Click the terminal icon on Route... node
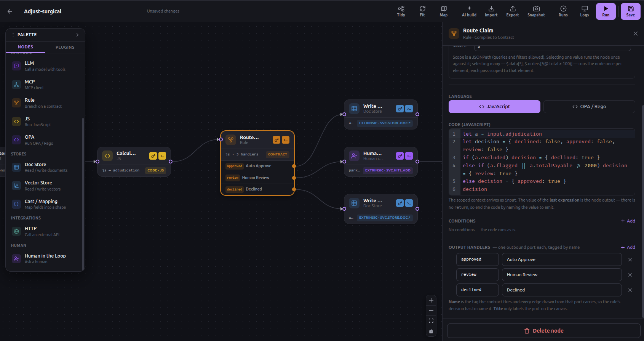 point(286,140)
